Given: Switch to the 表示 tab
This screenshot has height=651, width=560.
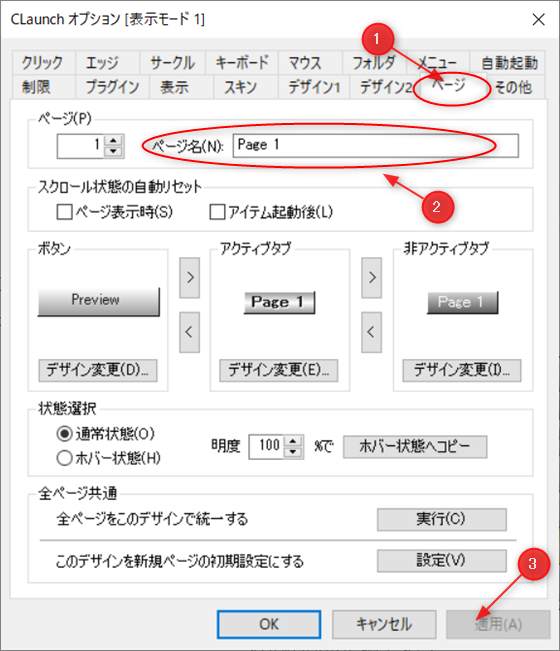Looking at the screenshot, I should [x=181, y=87].
